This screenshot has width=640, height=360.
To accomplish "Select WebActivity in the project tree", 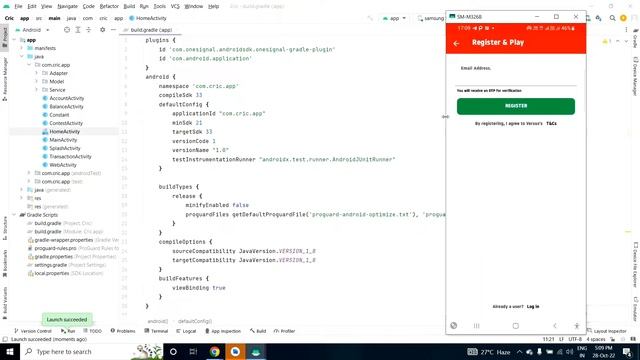I will tap(63, 165).
